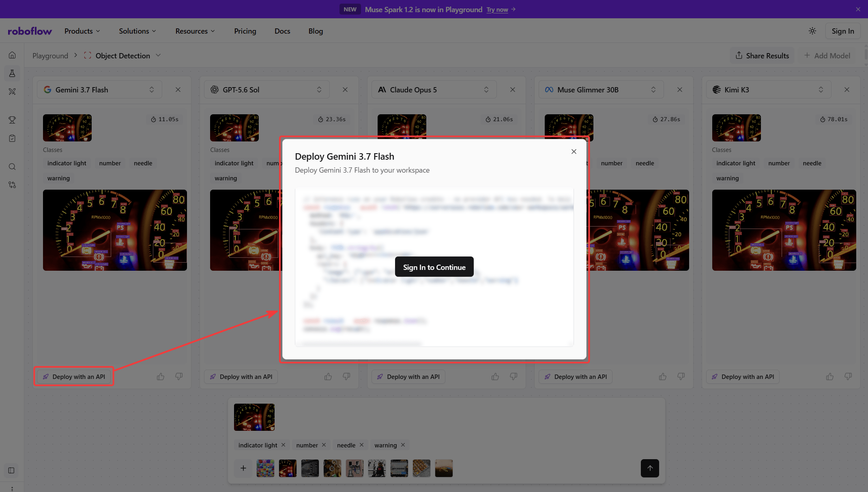Remove the 'warning' class tag
This screenshot has height=492, width=868.
coord(403,445)
